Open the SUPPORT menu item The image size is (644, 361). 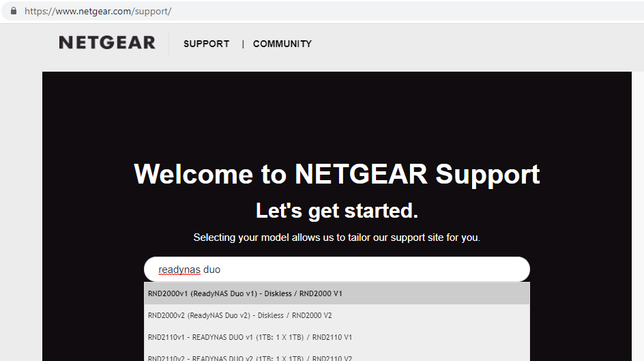tap(206, 44)
